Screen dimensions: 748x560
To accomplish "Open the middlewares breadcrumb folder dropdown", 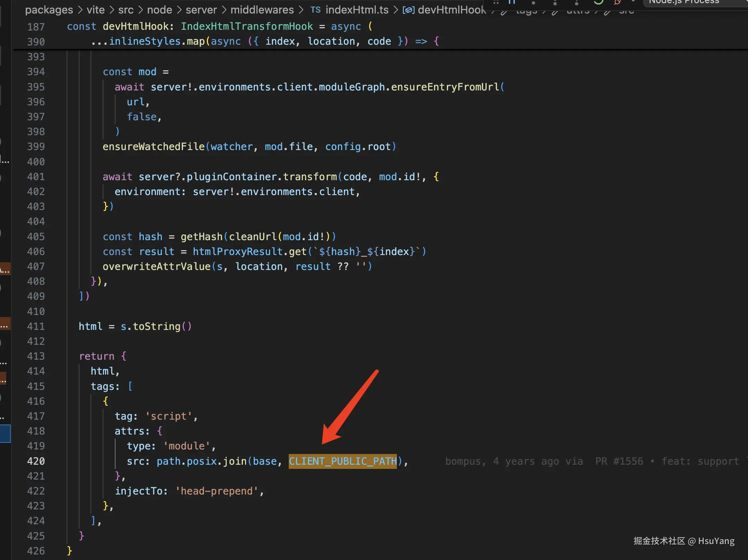I will click(262, 10).
